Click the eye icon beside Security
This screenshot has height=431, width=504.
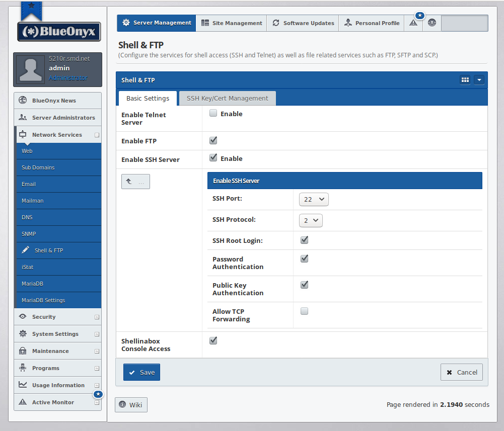point(23,316)
